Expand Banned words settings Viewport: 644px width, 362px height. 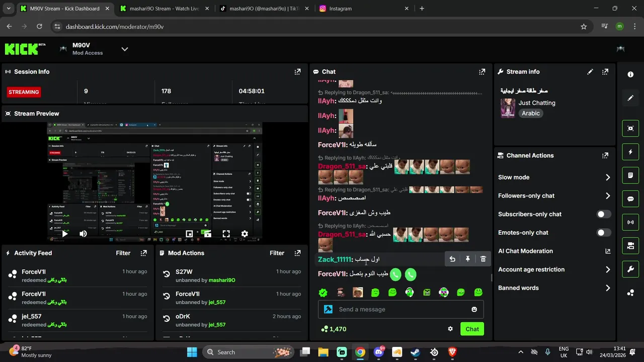pos(608,288)
